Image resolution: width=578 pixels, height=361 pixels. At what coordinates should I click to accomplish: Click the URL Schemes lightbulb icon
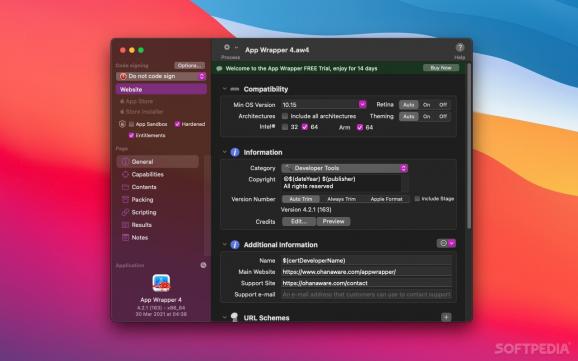(x=234, y=317)
